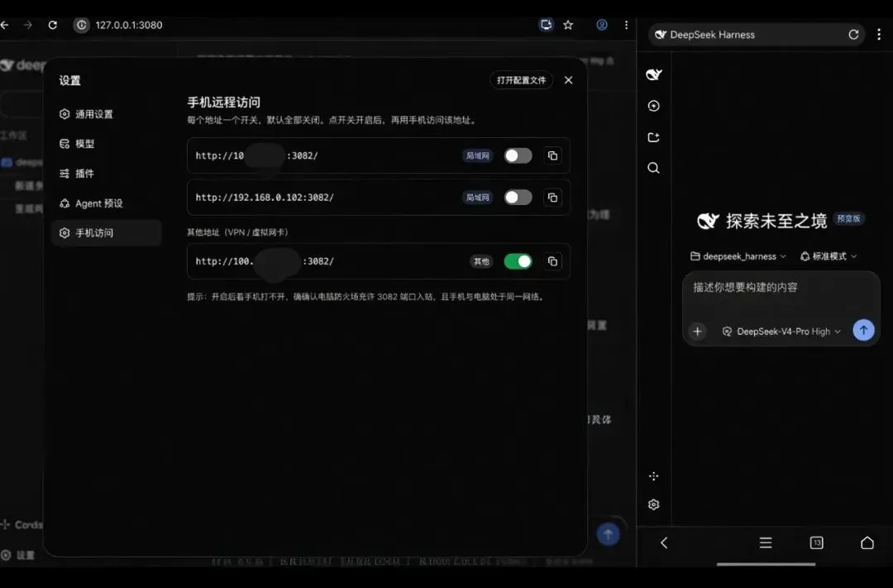Send the prompt with the mobile blue arrow

coord(863,330)
